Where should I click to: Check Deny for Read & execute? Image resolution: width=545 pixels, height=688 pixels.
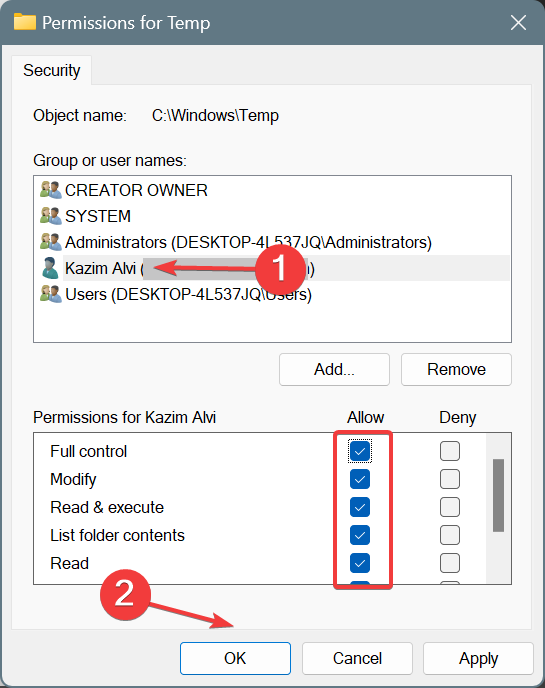point(450,507)
